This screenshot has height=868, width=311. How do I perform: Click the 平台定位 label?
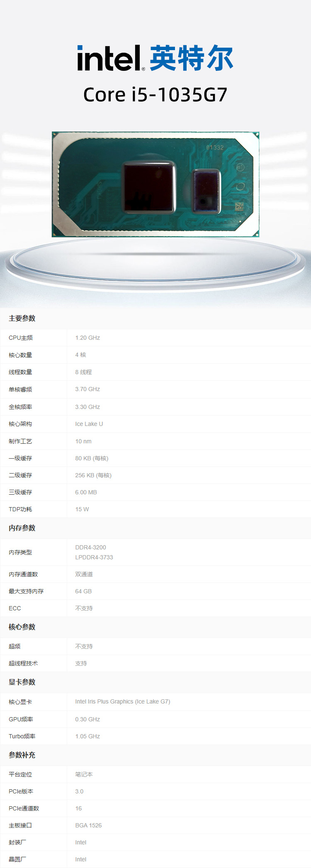click(20, 774)
